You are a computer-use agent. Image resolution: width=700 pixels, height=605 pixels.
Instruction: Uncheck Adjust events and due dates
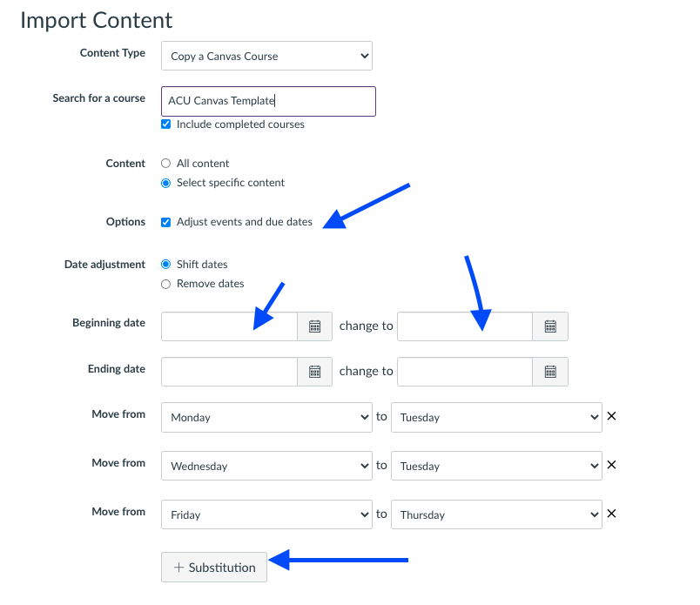tap(166, 222)
